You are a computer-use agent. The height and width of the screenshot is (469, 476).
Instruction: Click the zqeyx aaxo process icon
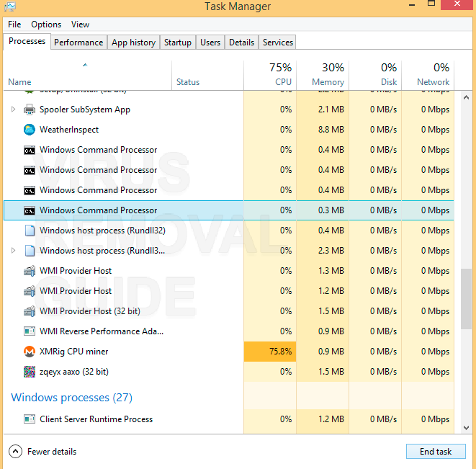coord(30,372)
